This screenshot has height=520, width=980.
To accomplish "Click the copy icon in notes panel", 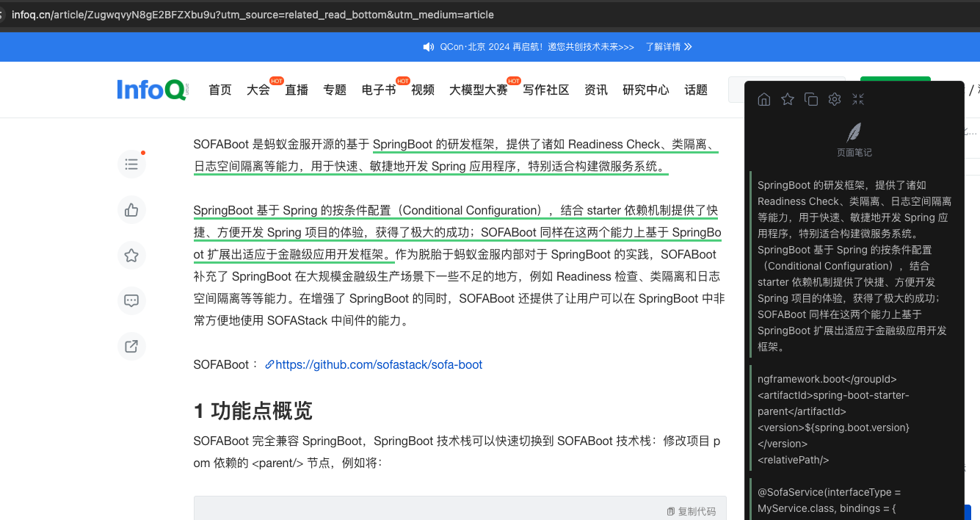I will 811,99.
